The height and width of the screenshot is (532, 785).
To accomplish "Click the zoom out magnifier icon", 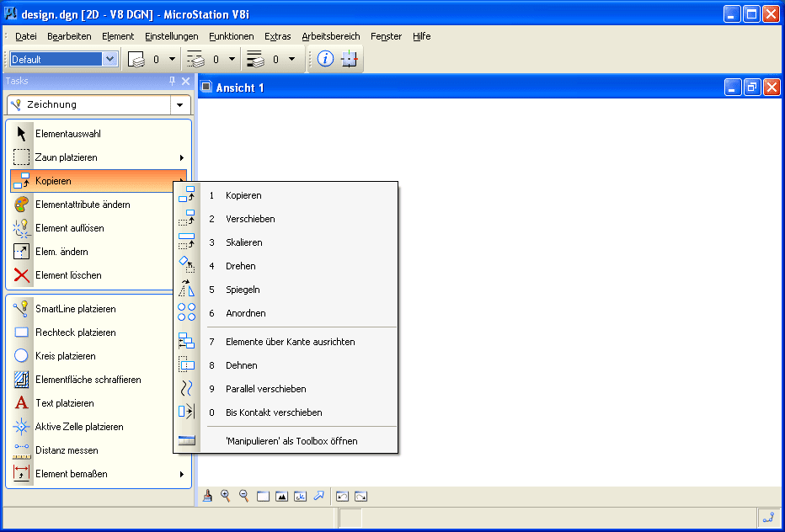I will pyautogui.click(x=244, y=497).
